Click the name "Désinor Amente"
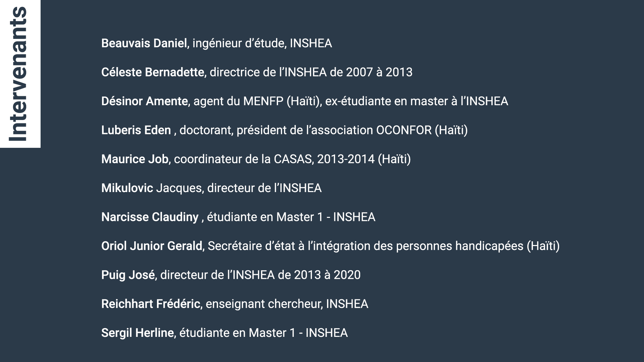 pos(145,101)
